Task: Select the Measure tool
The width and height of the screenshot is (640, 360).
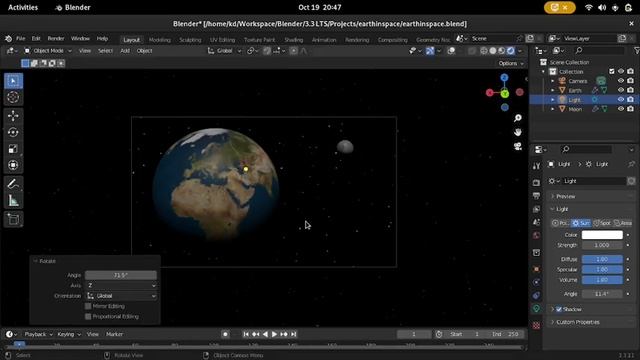Action: click(x=13, y=200)
